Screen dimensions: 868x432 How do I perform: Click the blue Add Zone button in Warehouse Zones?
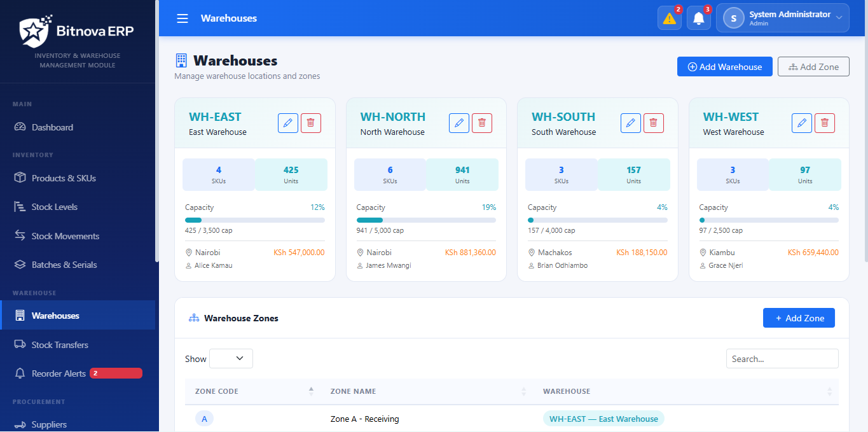pos(799,318)
